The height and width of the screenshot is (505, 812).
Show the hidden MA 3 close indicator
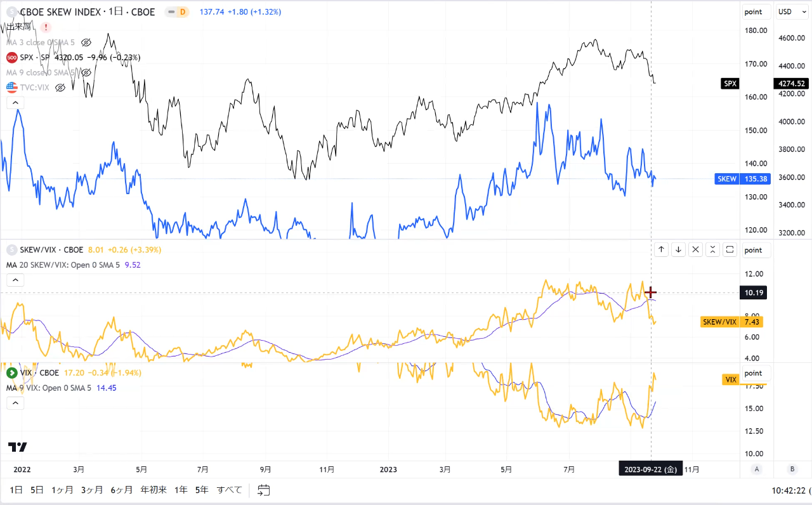click(x=86, y=43)
